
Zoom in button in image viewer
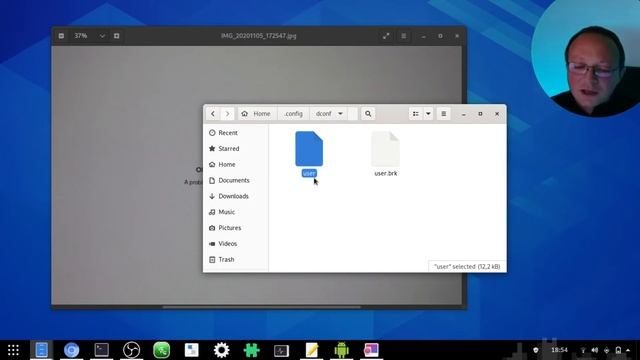(117, 36)
